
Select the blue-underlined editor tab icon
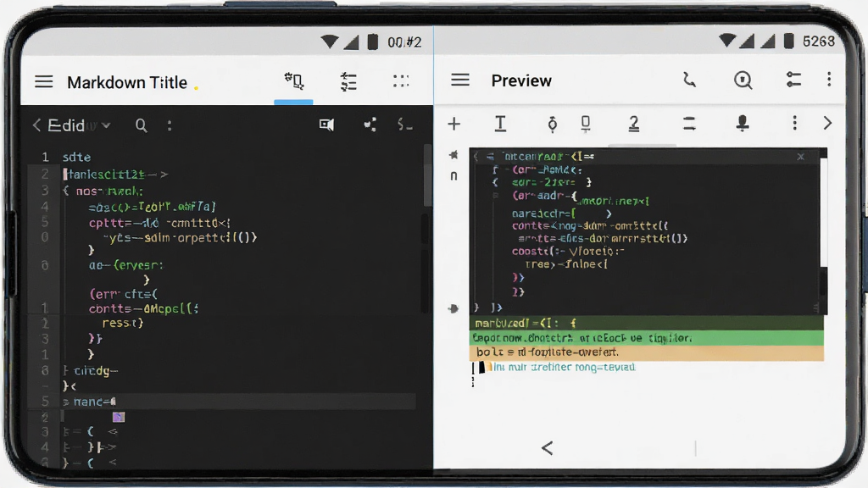(x=294, y=81)
